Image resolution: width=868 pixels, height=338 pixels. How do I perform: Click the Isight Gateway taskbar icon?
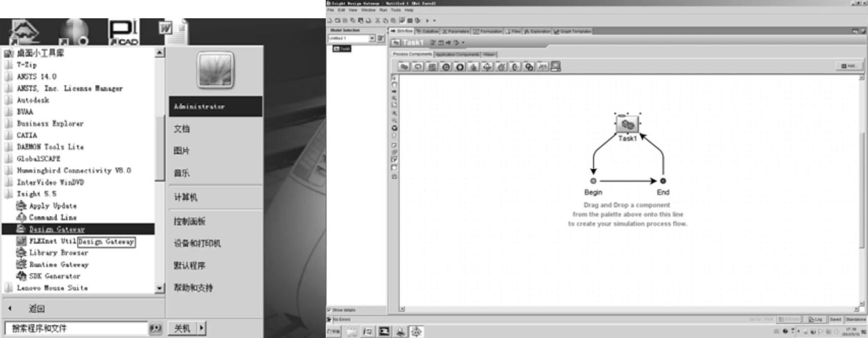[416, 332]
